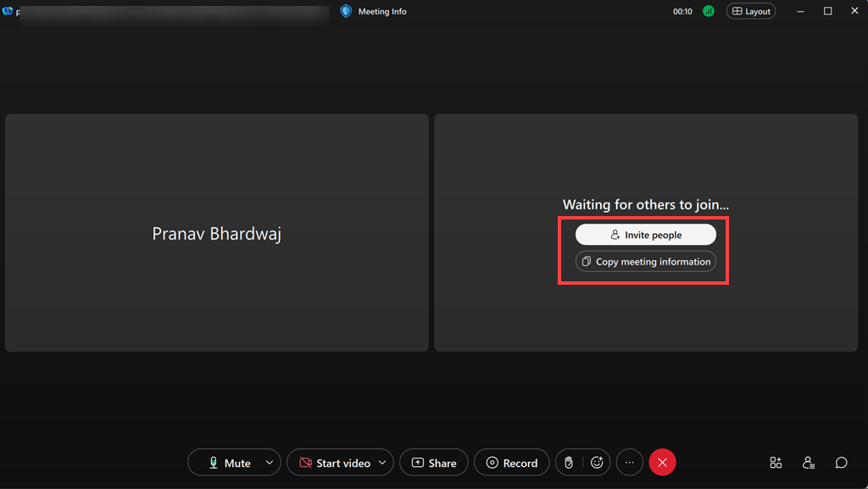Click Copy meeting information button

pos(645,262)
